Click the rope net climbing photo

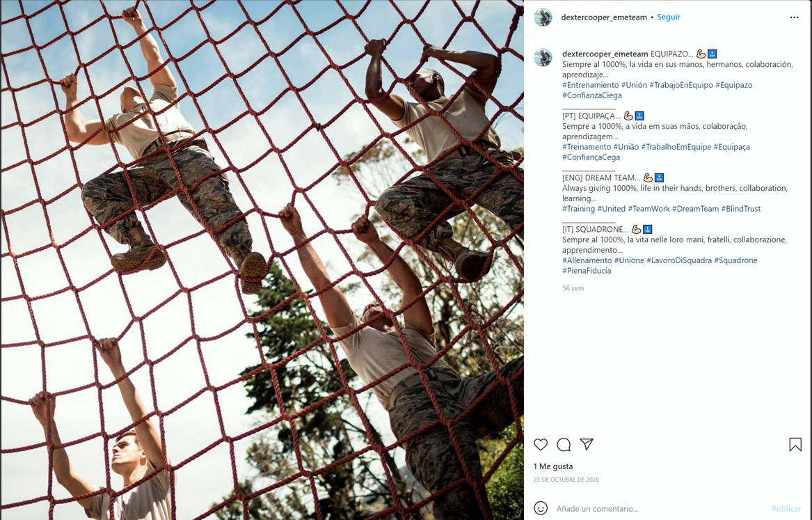(262, 260)
